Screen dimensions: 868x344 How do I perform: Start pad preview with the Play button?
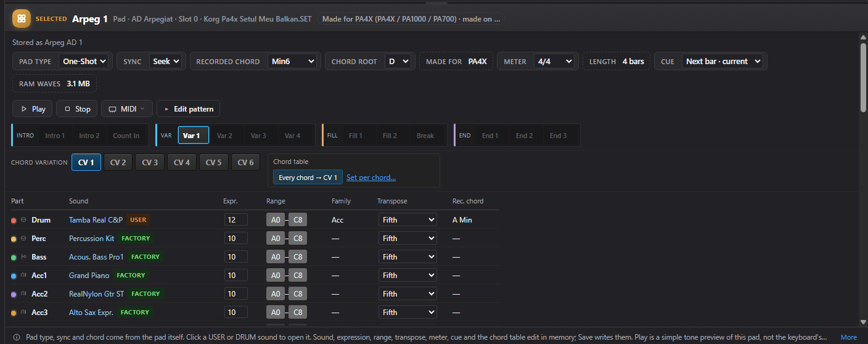[x=33, y=109]
